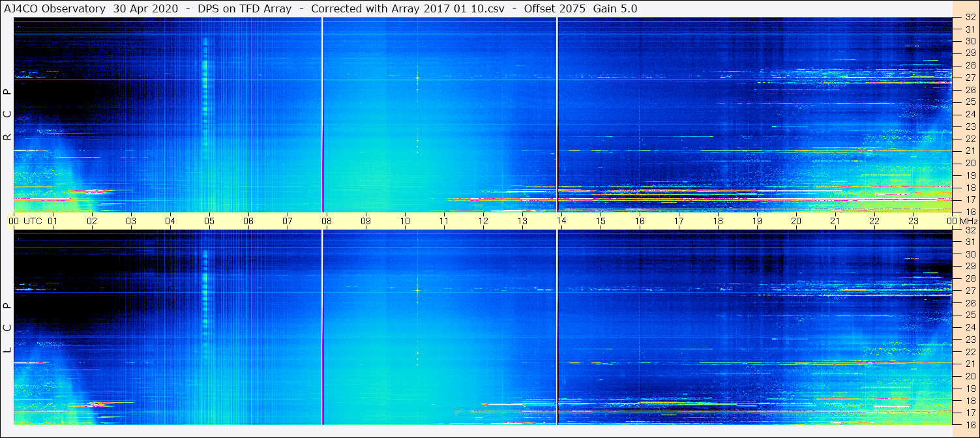Viewport: 980px width, 438px height.
Task: Select the 17 hour tick label on time axis
Action: point(679,222)
